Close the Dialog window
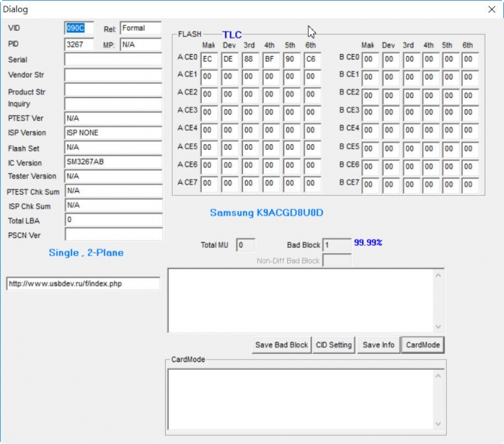The height and width of the screenshot is (444, 504). coord(491,9)
